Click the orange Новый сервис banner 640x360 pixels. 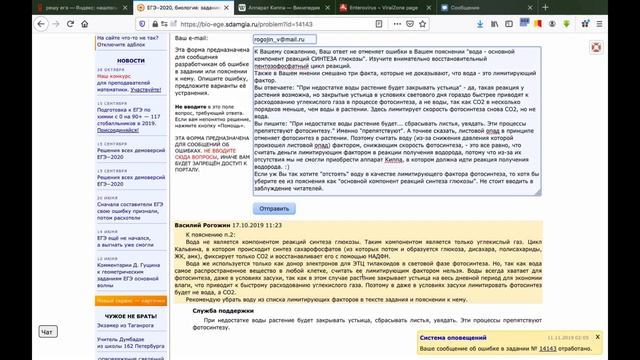(x=131, y=301)
